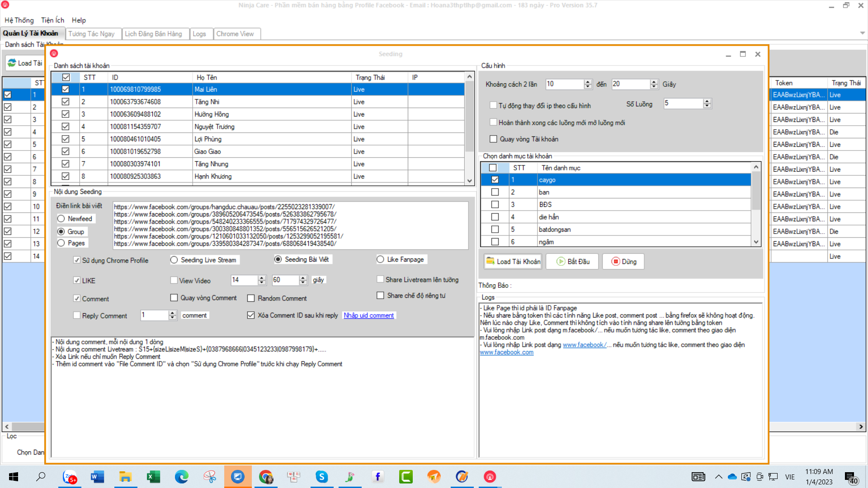Click the Nhập uid comment link

pyautogui.click(x=369, y=315)
